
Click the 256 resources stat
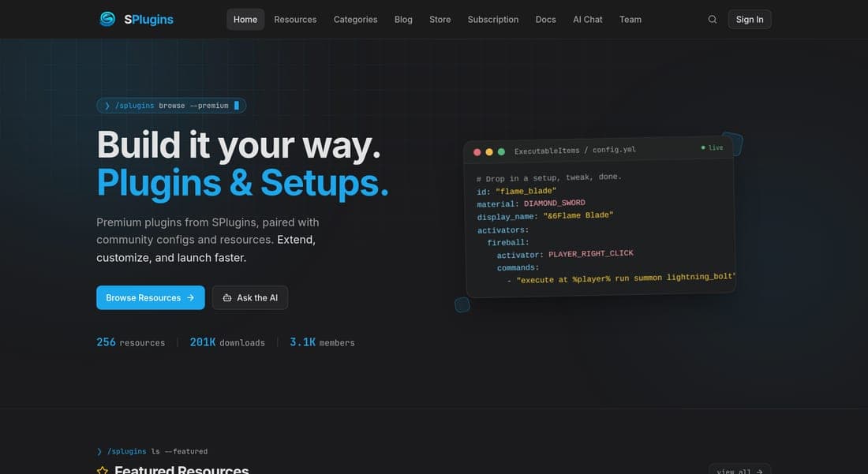point(131,342)
